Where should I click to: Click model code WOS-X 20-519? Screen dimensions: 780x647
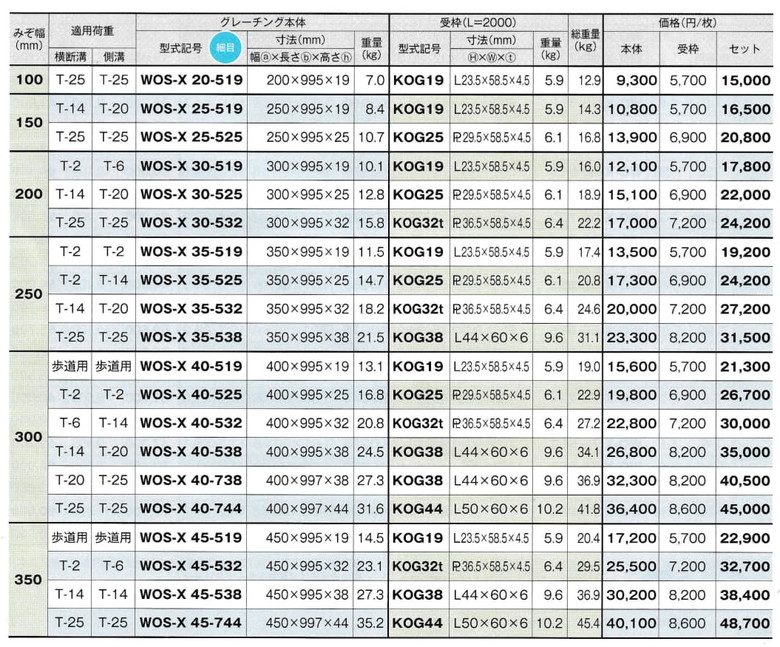pyautogui.click(x=190, y=80)
